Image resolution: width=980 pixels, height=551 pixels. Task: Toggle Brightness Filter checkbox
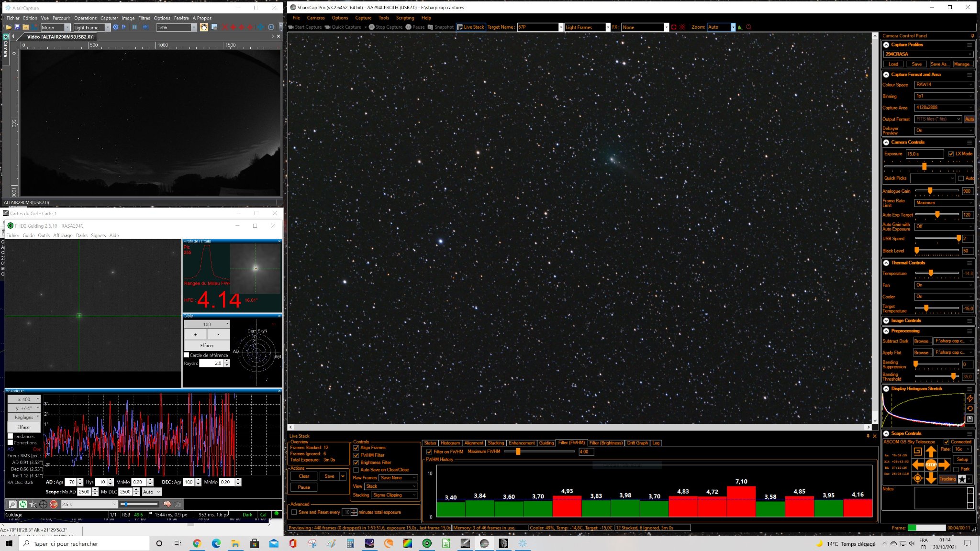(356, 463)
